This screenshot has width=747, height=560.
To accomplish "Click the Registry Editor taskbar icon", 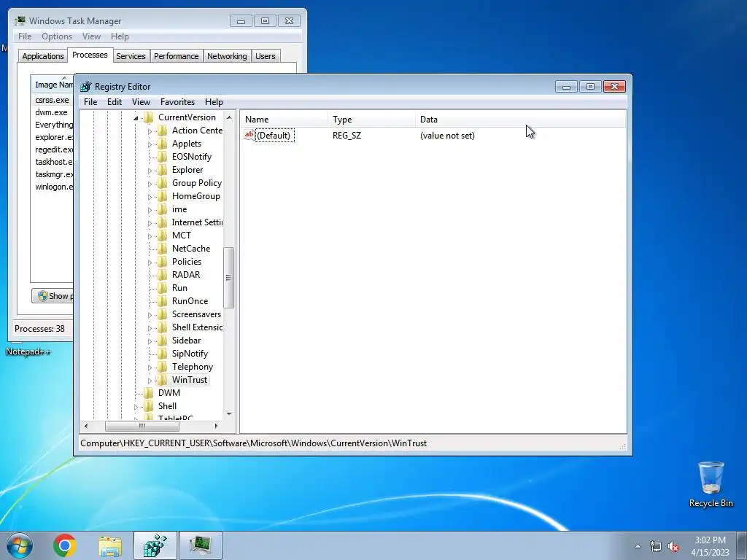I will pos(155,545).
